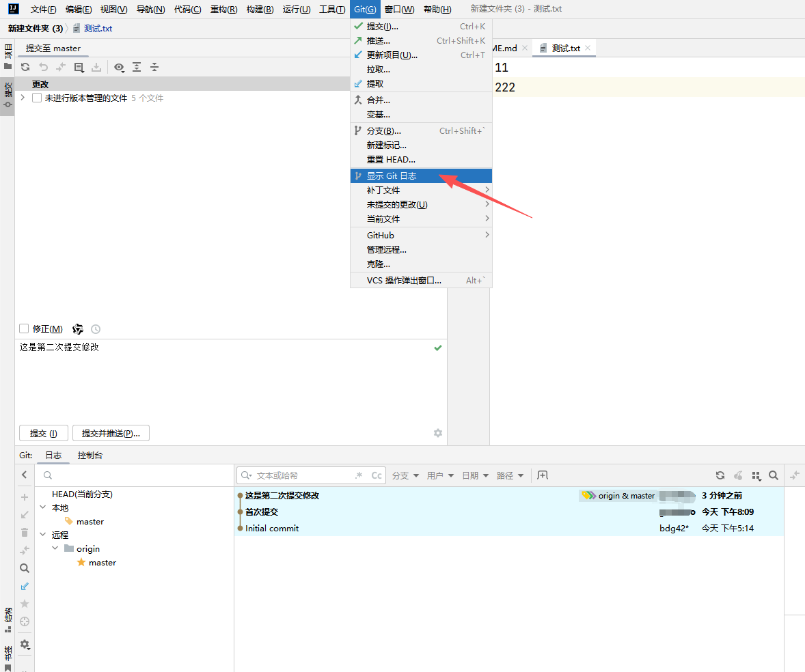805x672 pixels.
Task: Click the magnifier go-to-hash icon in log toolbar
Action: [x=773, y=475]
